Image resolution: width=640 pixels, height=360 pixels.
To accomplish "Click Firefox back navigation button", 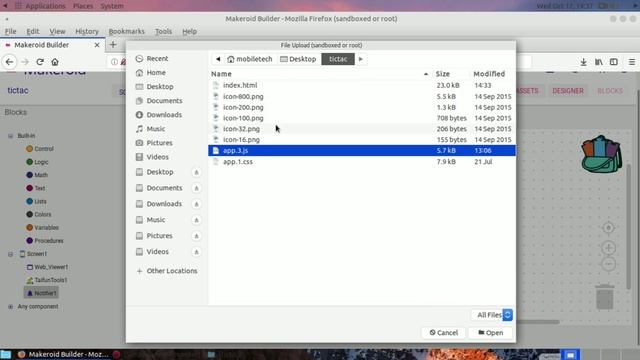I will coord(9,62).
